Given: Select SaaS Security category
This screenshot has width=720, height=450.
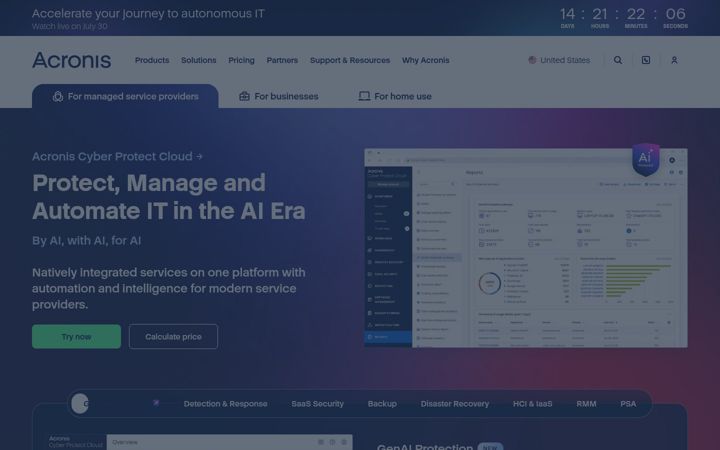Looking at the screenshot, I should (317, 404).
